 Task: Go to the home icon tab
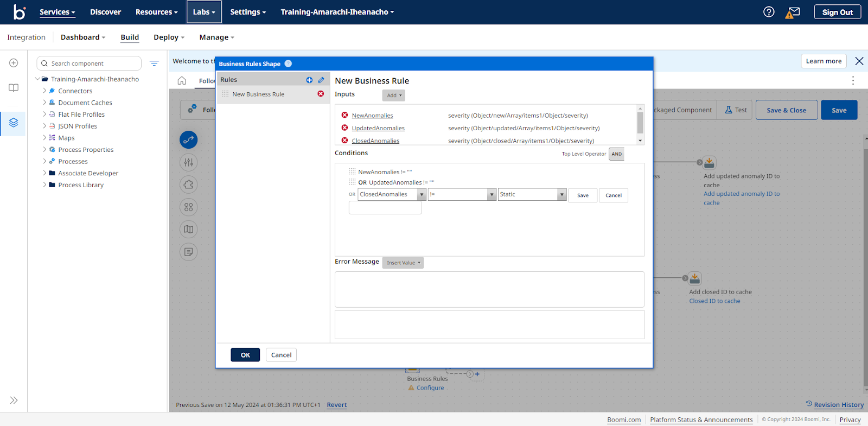182,81
